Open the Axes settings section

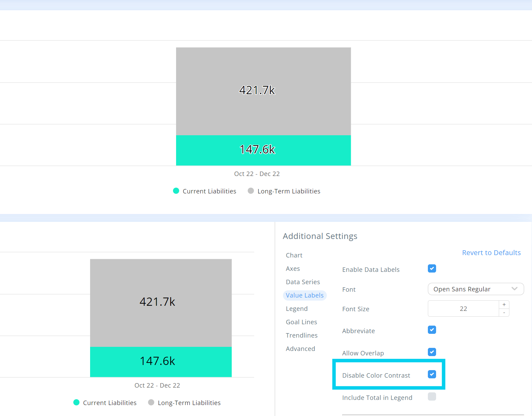pyautogui.click(x=293, y=268)
